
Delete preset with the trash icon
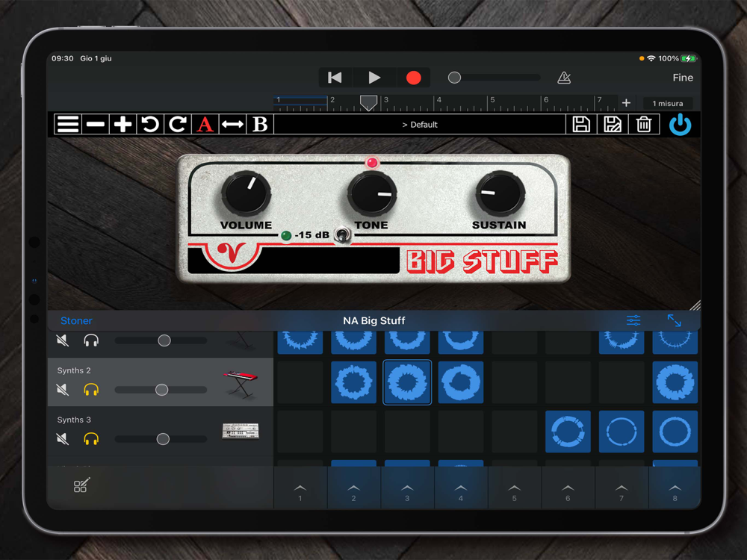tap(644, 124)
